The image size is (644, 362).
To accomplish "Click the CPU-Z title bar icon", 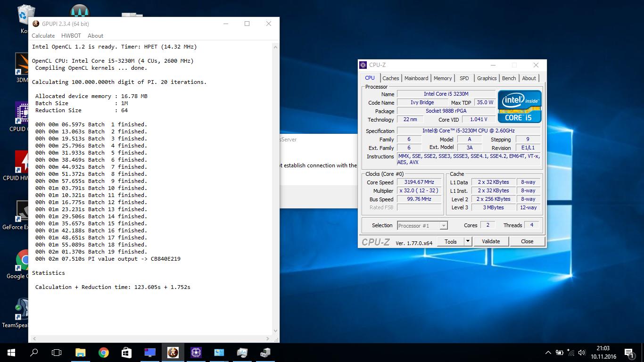I will 363,65.
